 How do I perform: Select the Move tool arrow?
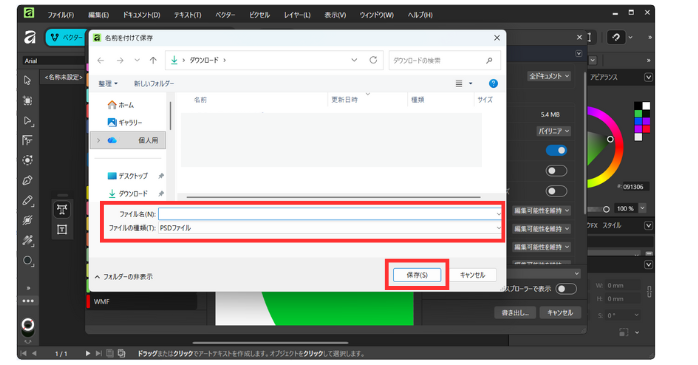28,80
